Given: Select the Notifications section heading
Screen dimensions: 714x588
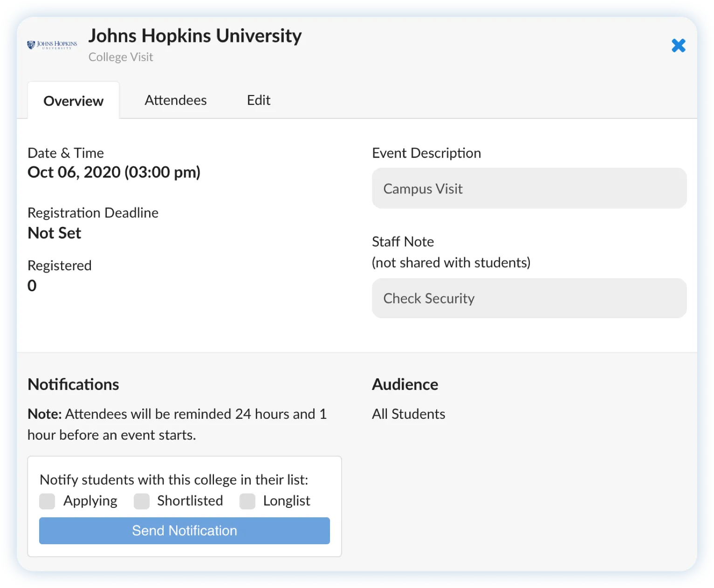Looking at the screenshot, I should [x=73, y=384].
